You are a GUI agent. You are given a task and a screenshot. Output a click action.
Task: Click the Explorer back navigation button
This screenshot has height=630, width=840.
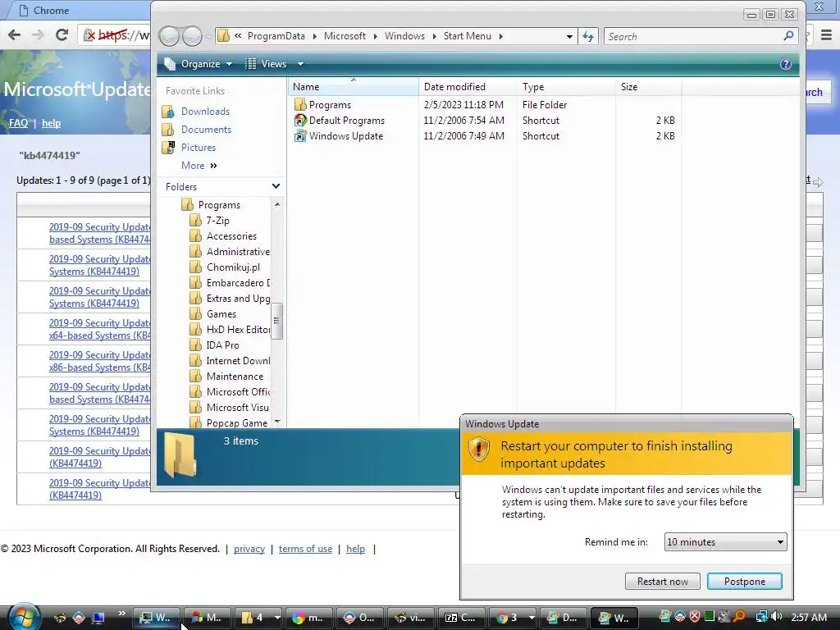[169, 36]
